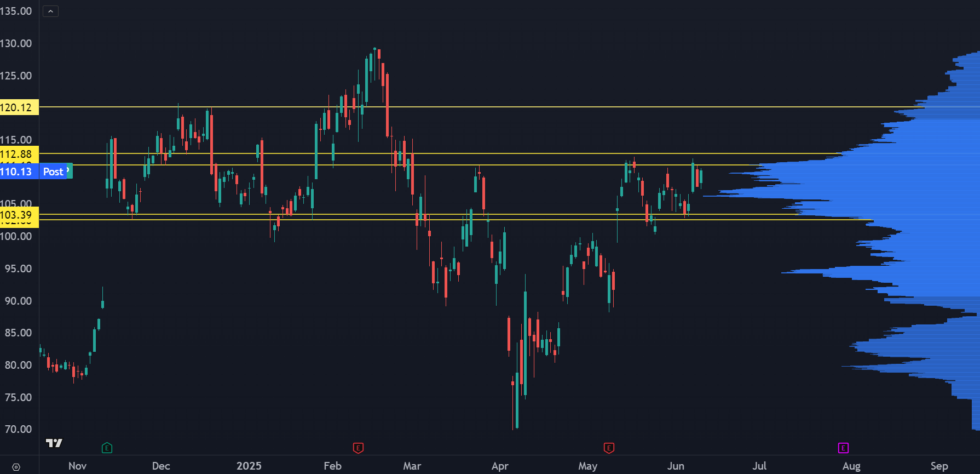Image resolution: width=980 pixels, height=474 pixels.
Task: Click the Feb label on the time axis
Action: tap(332, 466)
